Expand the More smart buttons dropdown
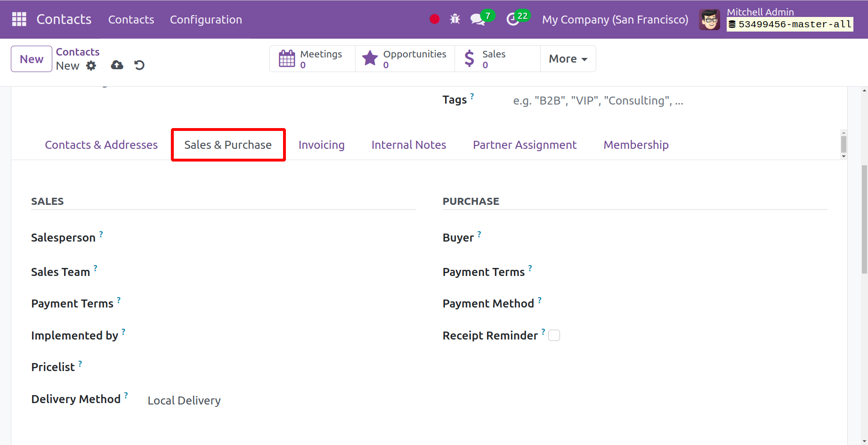Viewport: 868px width, 445px height. (x=568, y=59)
